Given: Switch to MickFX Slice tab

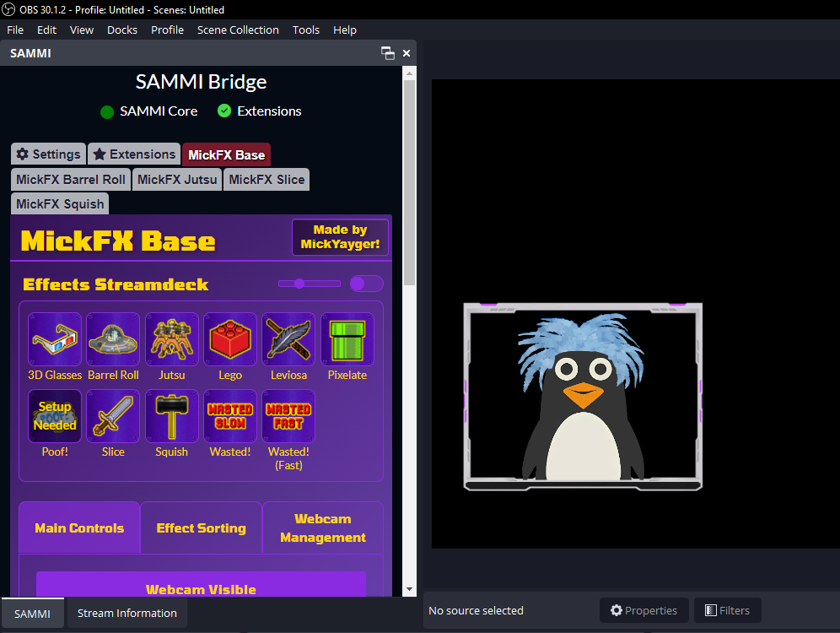Looking at the screenshot, I should [267, 180].
